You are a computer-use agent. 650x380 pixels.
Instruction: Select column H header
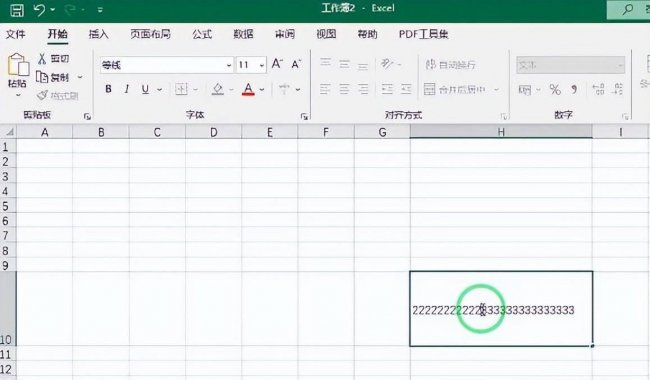coord(501,132)
